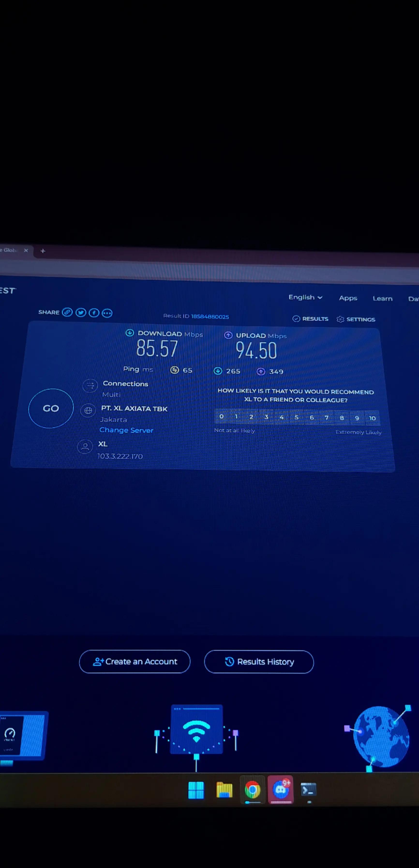Screen dimensions: 419x868
Task: Rate recommendation 6
Action: [x=312, y=418]
